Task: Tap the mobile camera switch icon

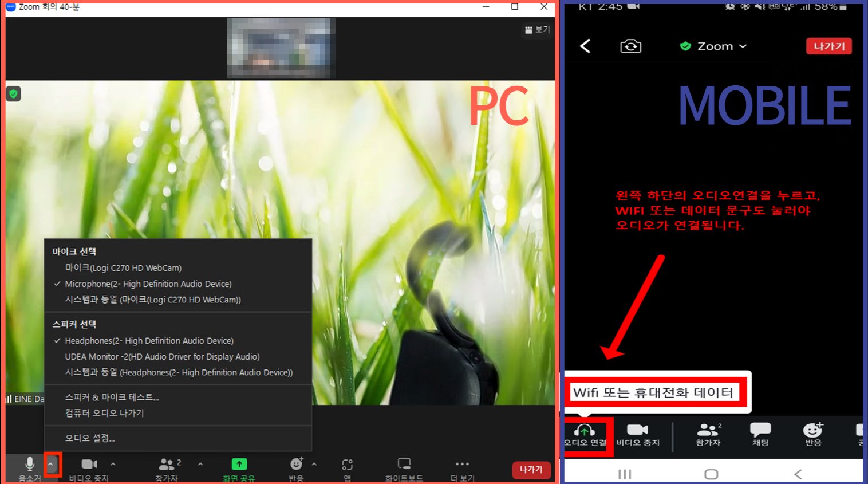Action: click(x=630, y=46)
